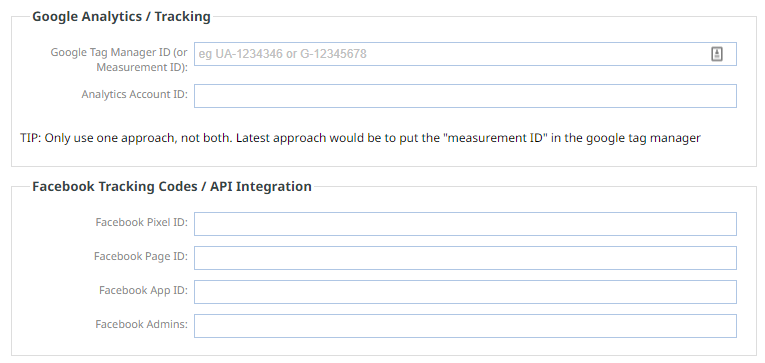Click the 'Facebook Pixel ID:' label text
The height and width of the screenshot is (363, 765).
pyautogui.click(x=141, y=222)
